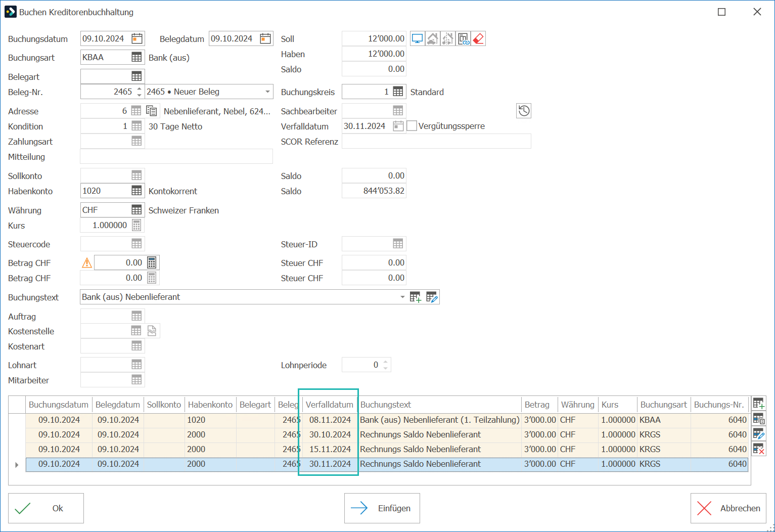Open the Buchungsart lookup table icon
The image size is (775, 532).
pyautogui.click(x=136, y=57)
